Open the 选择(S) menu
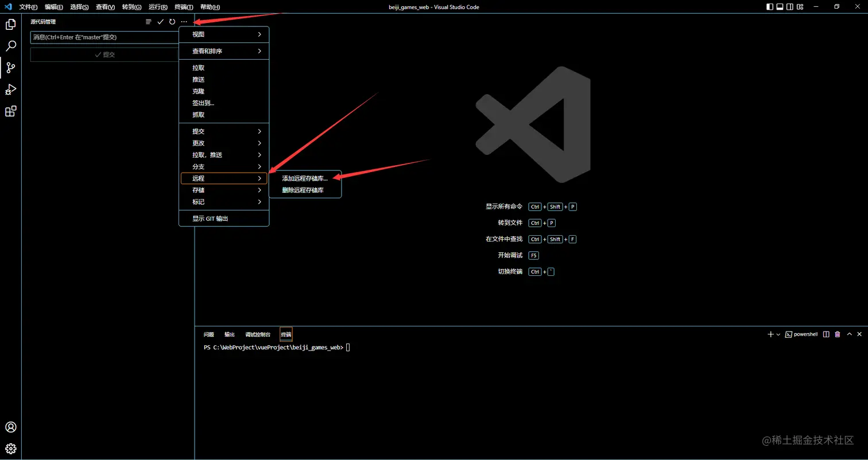This screenshot has width=868, height=460. 80,7
